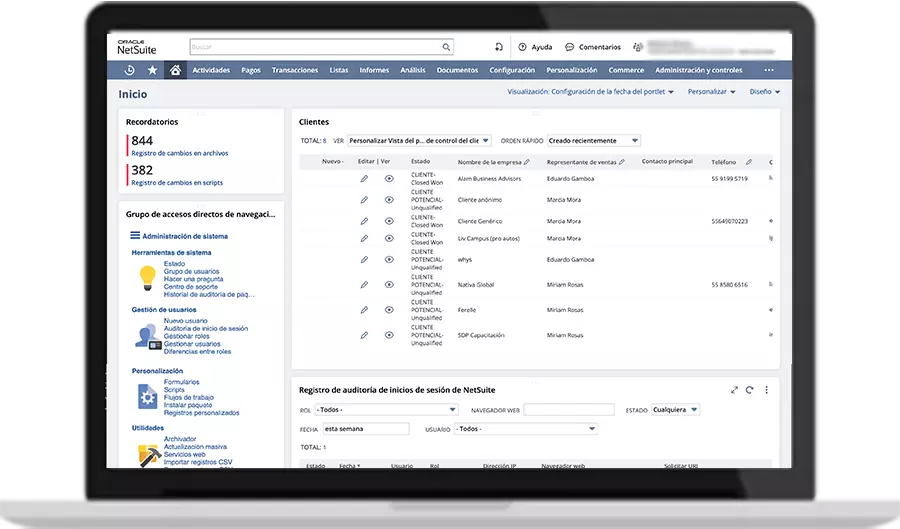
Task: Expand the Orden Rápido dropdown
Action: (635, 141)
